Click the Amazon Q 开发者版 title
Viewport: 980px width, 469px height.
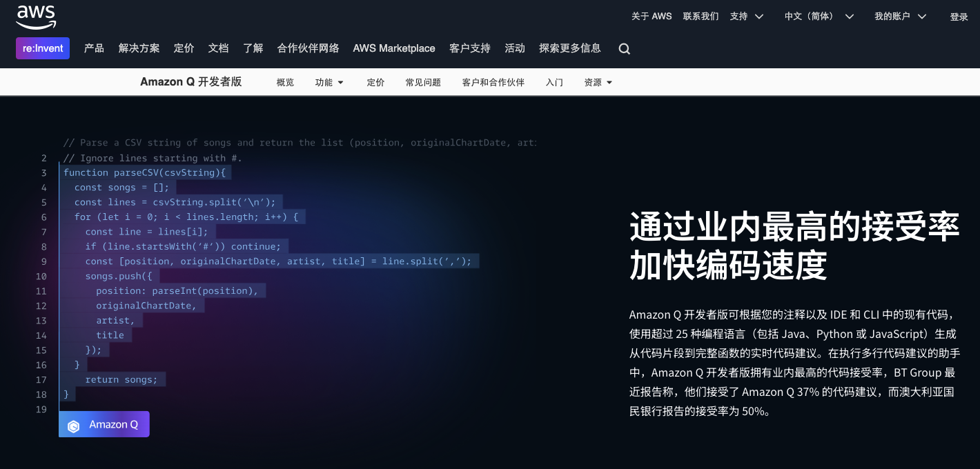(191, 82)
